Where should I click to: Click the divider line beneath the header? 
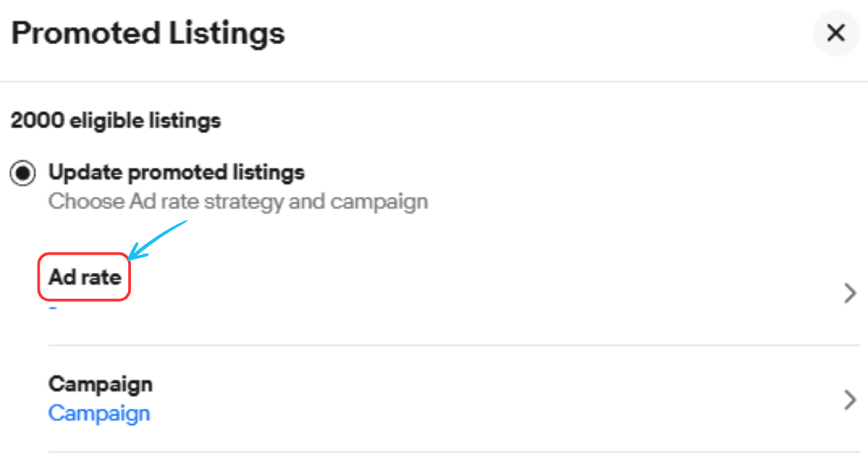point(434,81)
